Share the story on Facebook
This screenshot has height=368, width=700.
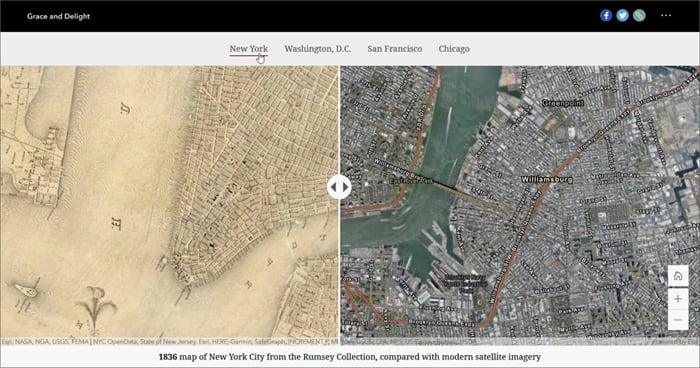606,16
